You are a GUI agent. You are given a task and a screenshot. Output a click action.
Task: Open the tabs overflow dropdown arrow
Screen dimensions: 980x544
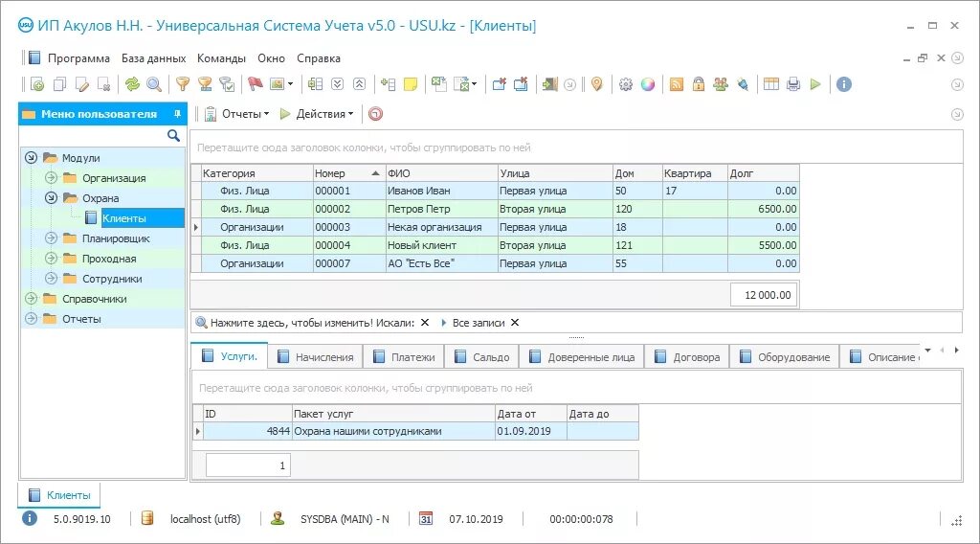coord(928,351)
